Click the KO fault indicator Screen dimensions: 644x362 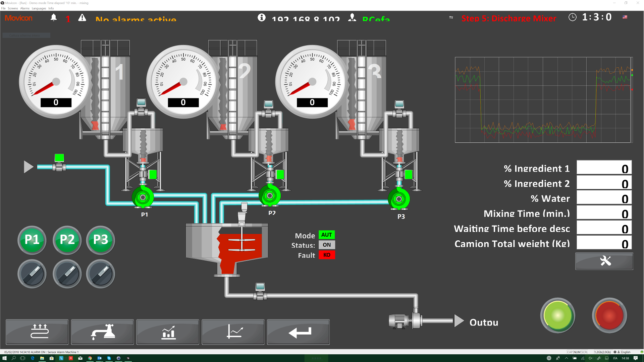pyautogui.click(x=327, y=255)
